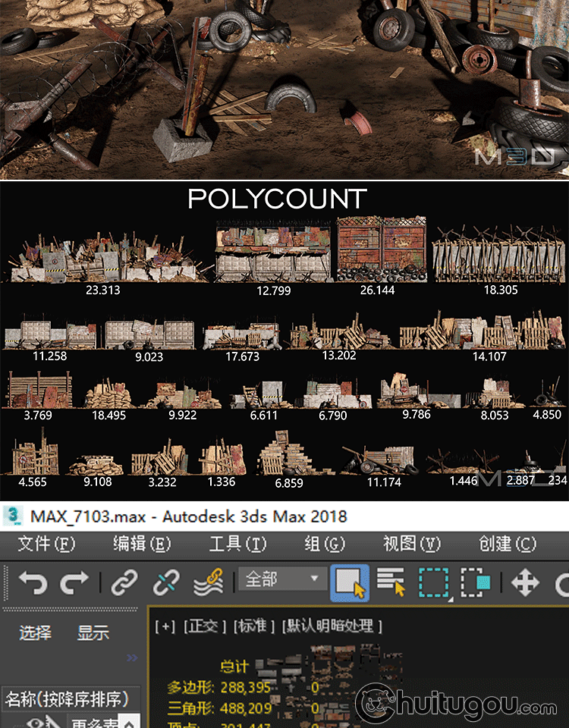Open the 组(G) menu
Screen dimensions: 569x728
[x=325, y=544]
